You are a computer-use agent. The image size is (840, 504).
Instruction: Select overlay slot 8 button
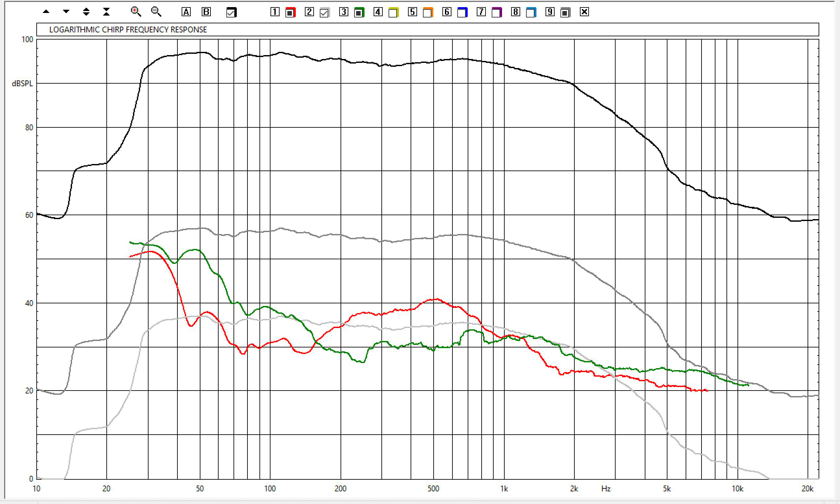(x=515, y=12)
